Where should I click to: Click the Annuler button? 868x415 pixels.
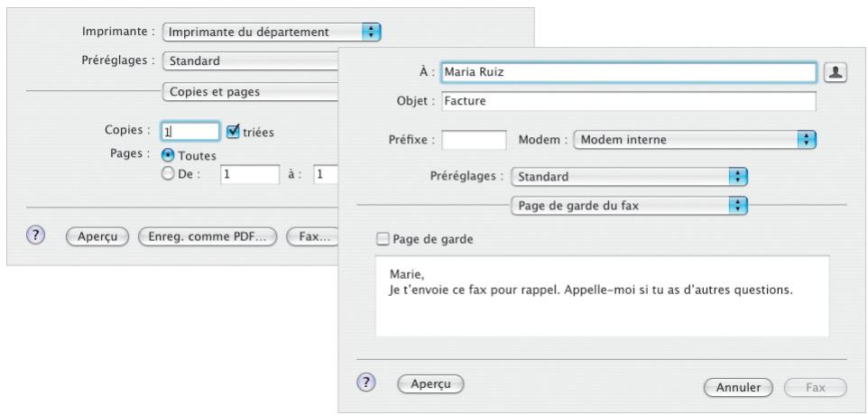(738, 387)
